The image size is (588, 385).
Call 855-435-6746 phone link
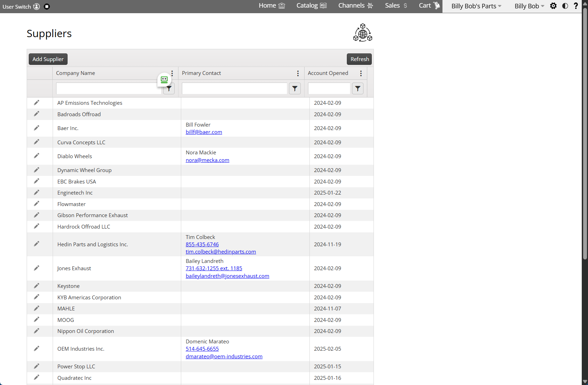[202, 245]
